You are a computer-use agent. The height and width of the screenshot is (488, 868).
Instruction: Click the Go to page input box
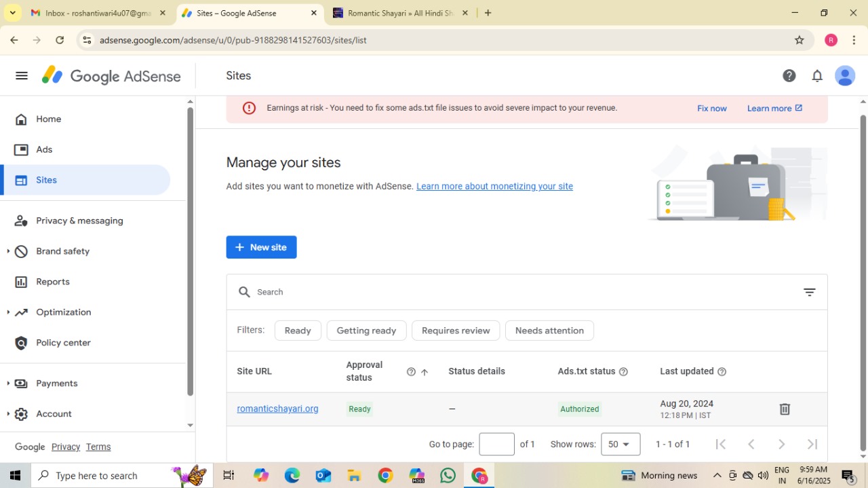click(x=496, y=444)
